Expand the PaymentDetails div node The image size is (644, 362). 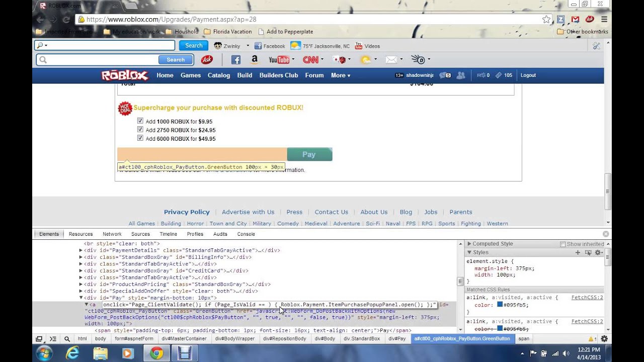tap(81, 250)
